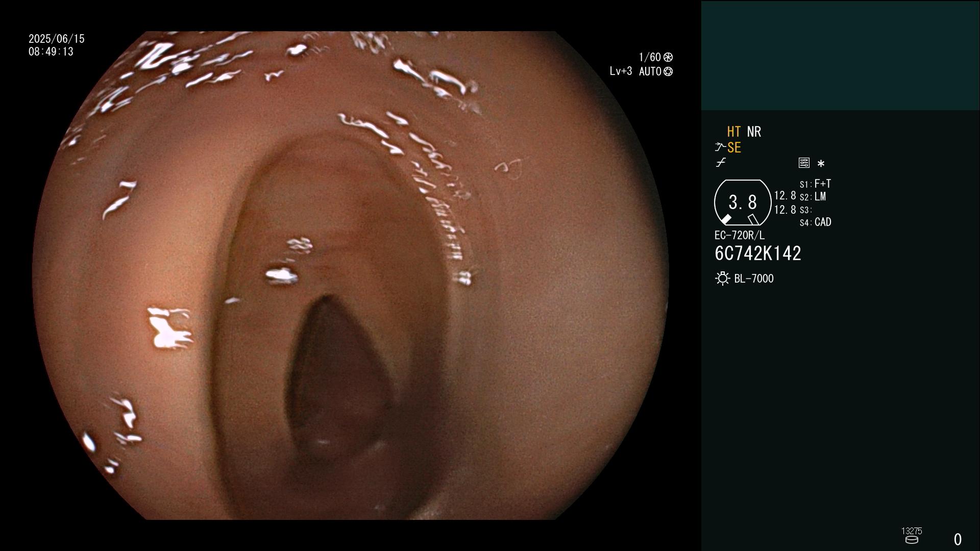
Task: Click the serial number 6C742K142
Action: [758, 254]
